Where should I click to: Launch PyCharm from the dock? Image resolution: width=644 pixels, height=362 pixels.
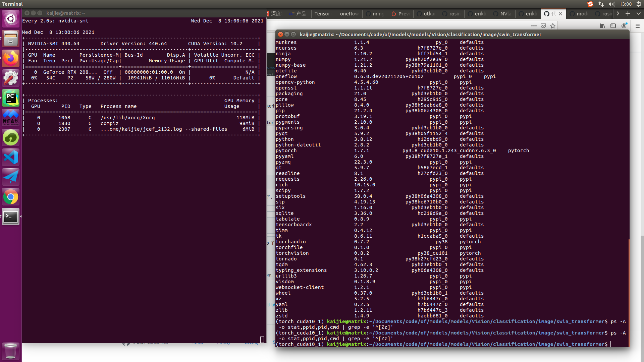tap(11, 98)
